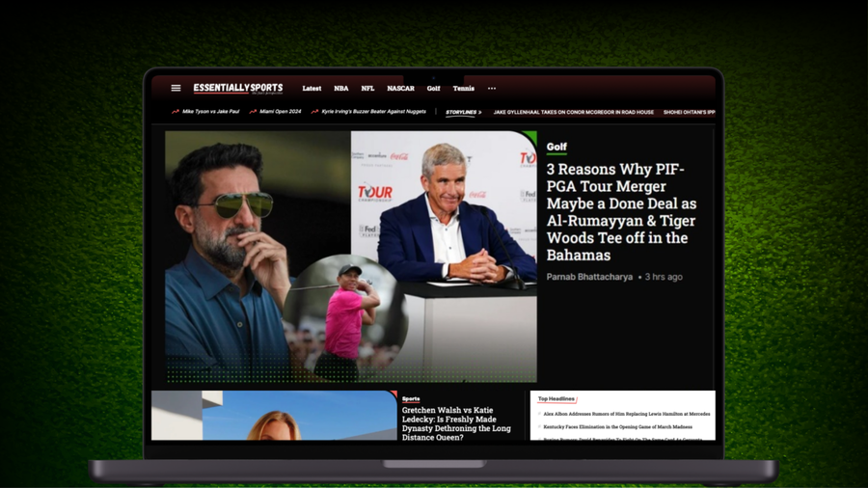Go to the NBA section
The image size is (868, 488).
[x=341, y=89]
